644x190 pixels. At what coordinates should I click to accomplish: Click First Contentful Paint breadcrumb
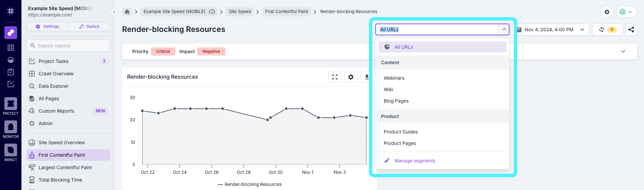286,12
